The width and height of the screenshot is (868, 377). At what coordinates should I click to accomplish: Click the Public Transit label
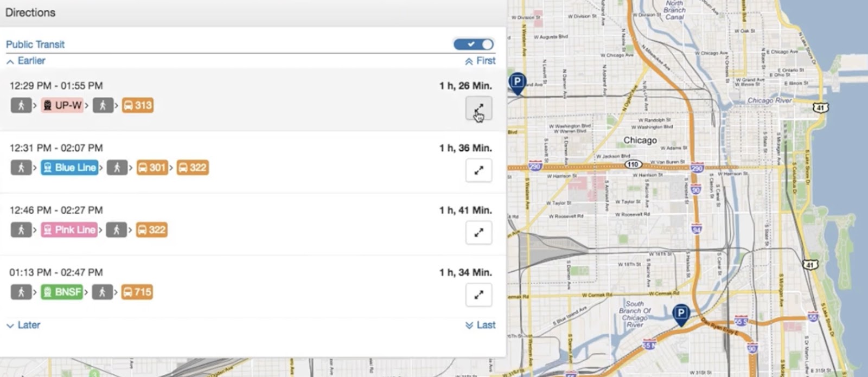click(x=35, y=44)
